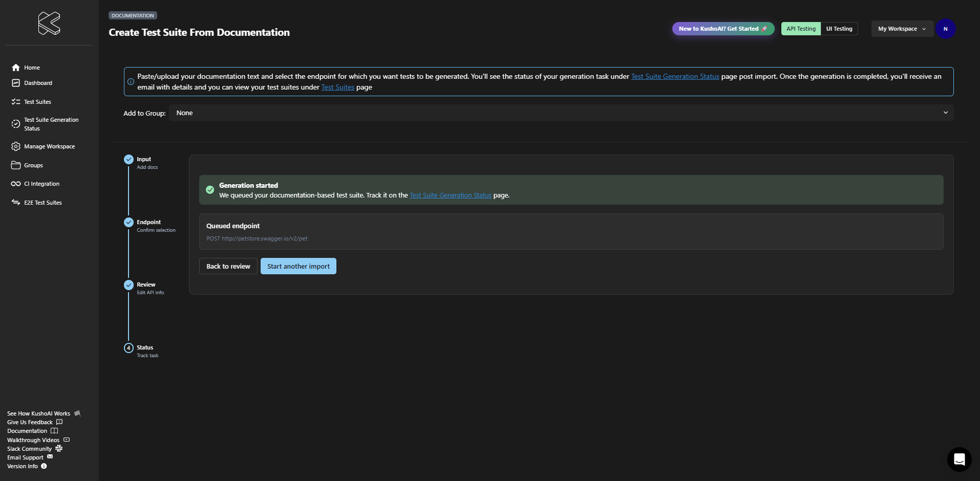The width and height of the screenshot is (980, 481).
Task: Click the Queued endpoint POST URL text
Action: click(257, 238)
